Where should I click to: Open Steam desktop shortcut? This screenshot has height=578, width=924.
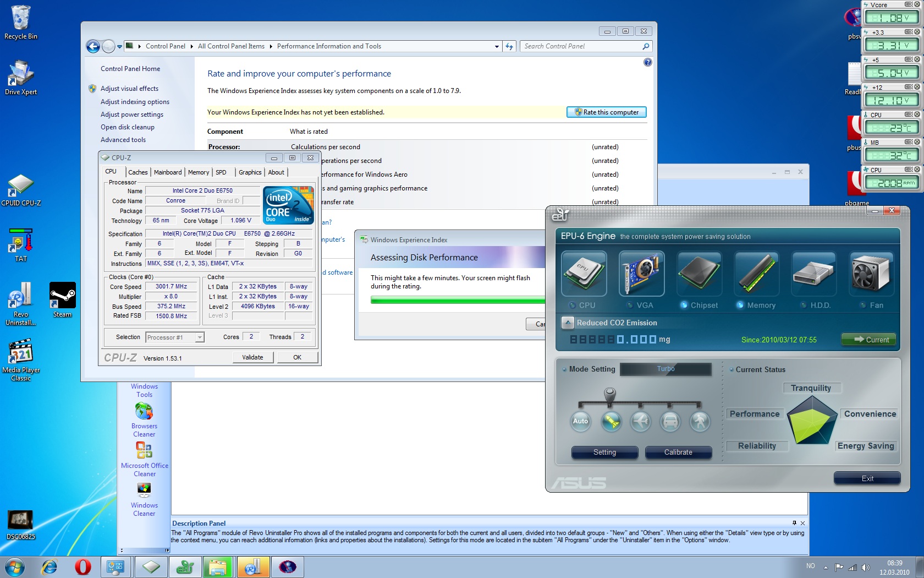point(62,300)
